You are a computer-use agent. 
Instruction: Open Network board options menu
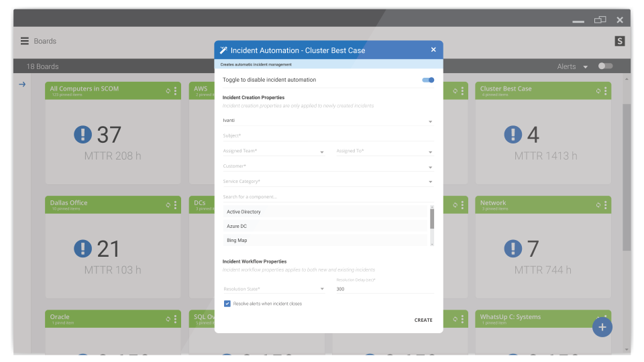pos(605,205)
